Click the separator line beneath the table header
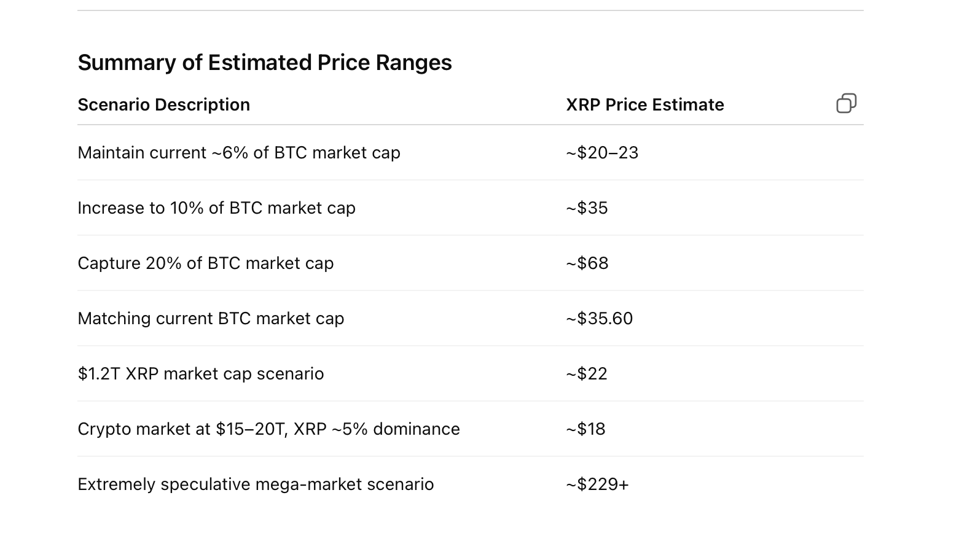Image resolution: width=978 pixels, height=560 pixels. point(470,125)
